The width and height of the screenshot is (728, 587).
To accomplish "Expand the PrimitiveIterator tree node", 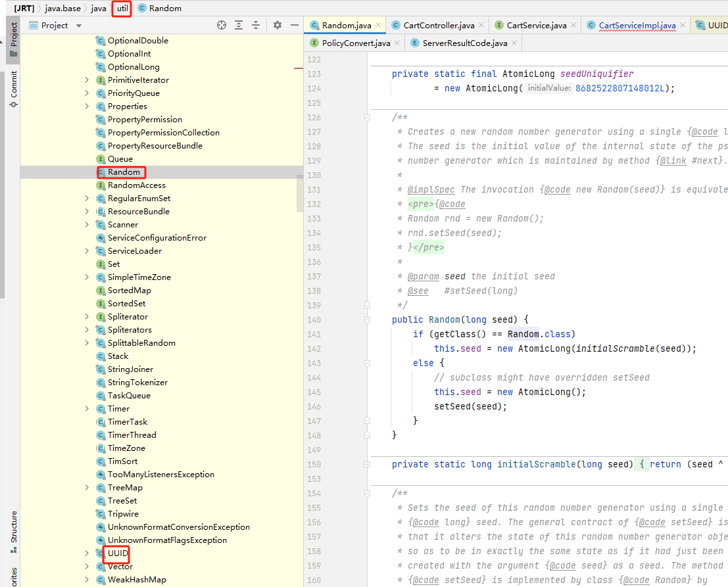I will 87,80.
